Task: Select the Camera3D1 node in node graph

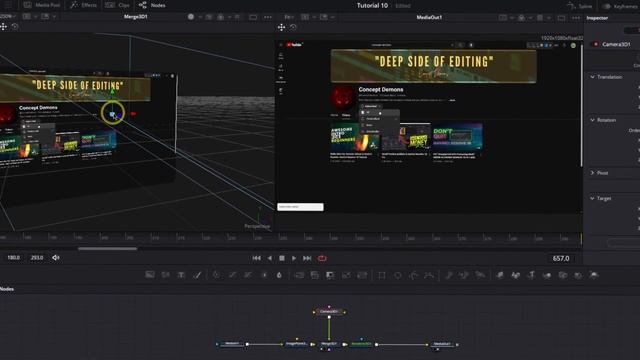Action: click(x=329, y=311)
